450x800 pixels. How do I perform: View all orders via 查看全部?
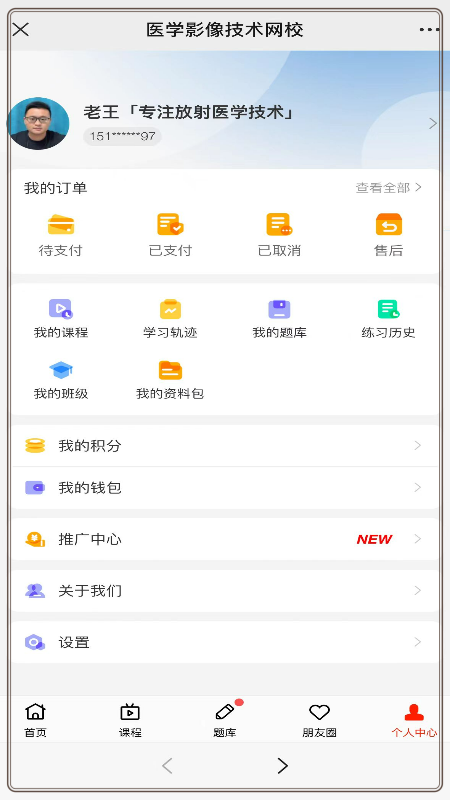tap(389, 188)
